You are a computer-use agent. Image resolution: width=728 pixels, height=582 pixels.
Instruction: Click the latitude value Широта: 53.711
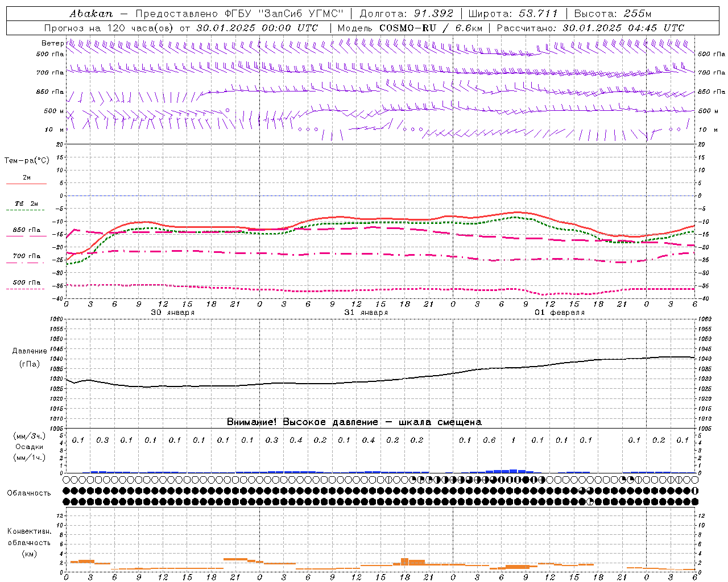[513, 14]
